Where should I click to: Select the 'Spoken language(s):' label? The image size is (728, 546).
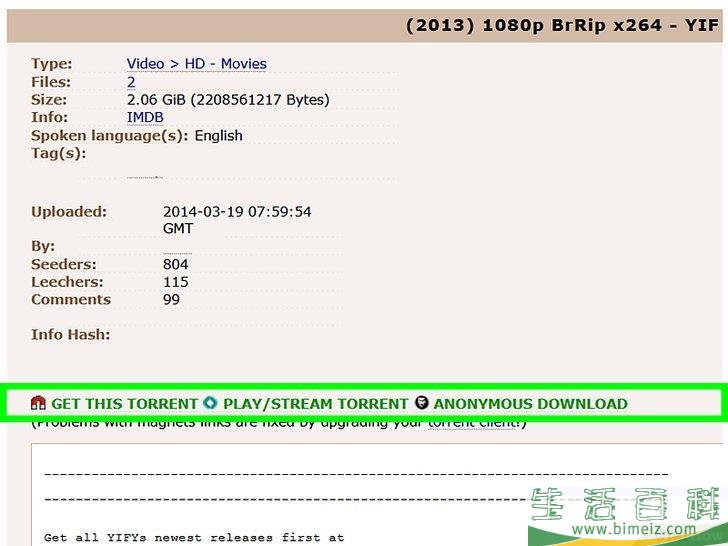coord(110,136)
